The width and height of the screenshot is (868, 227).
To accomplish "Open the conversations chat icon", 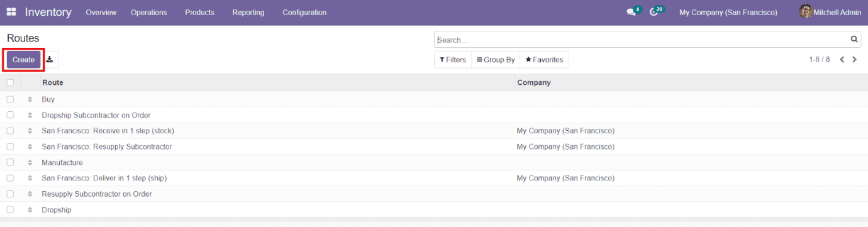I will (x=632, y=12).
